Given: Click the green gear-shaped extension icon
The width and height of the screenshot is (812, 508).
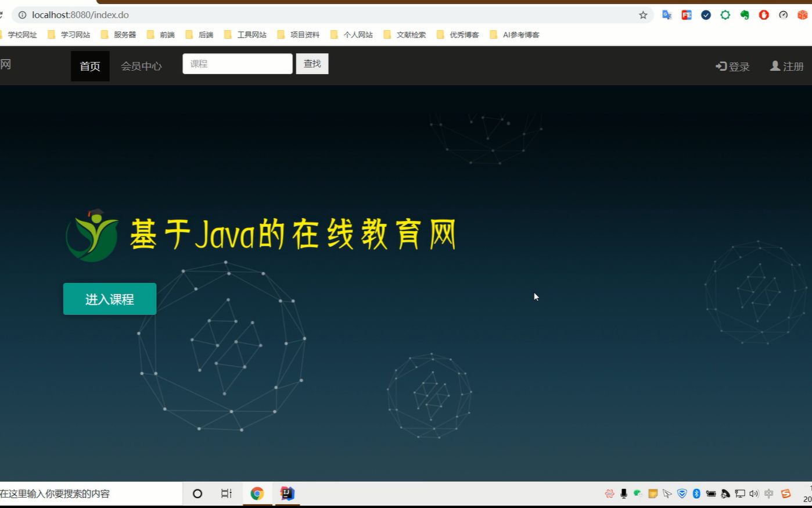Looking at the screenshot, I should point(725,15).
